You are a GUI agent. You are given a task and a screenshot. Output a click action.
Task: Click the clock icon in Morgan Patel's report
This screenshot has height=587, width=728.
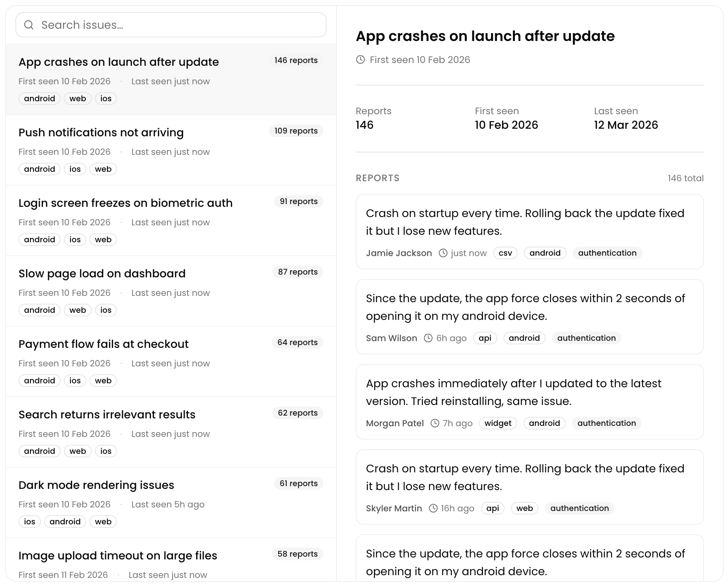435,423
